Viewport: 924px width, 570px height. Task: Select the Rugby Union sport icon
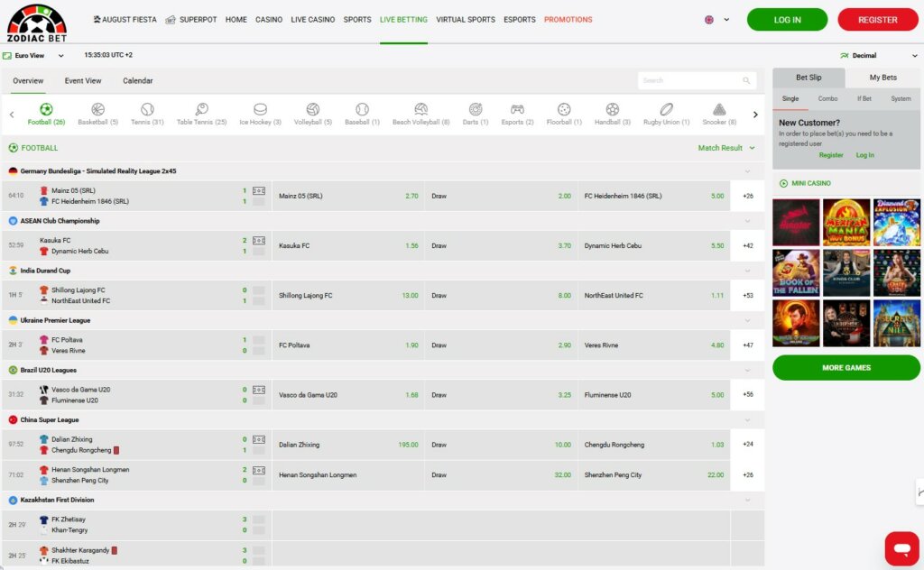[666, 109]
